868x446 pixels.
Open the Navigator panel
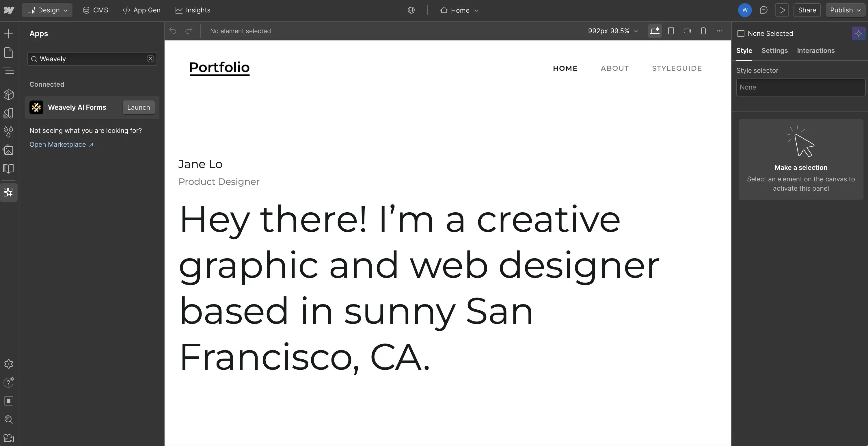pos(8,71)
